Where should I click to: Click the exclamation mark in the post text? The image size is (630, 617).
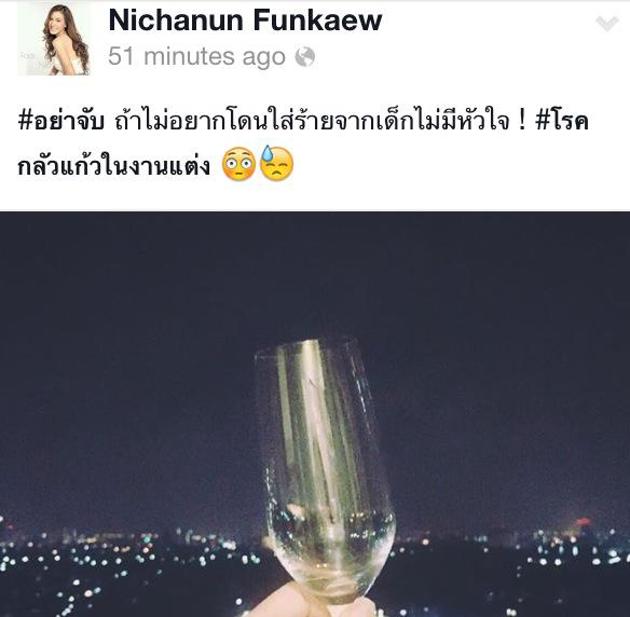522,122
